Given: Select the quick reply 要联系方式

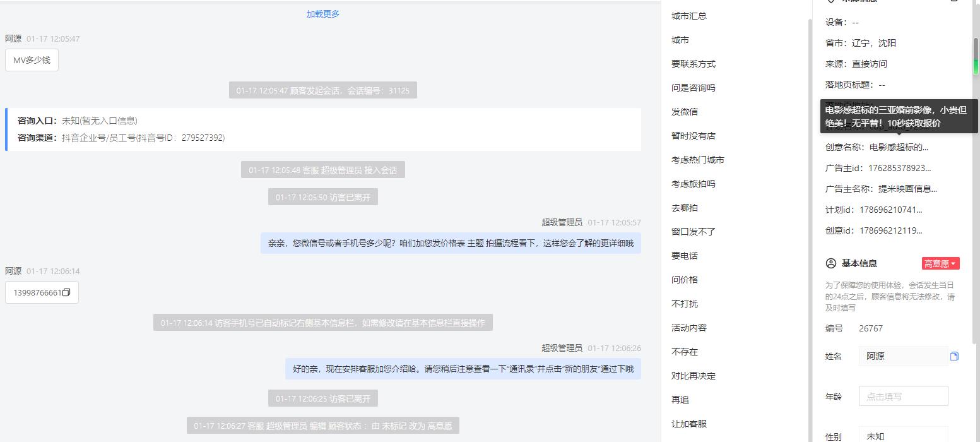Looking at the screenshot, I should [694, 64].
